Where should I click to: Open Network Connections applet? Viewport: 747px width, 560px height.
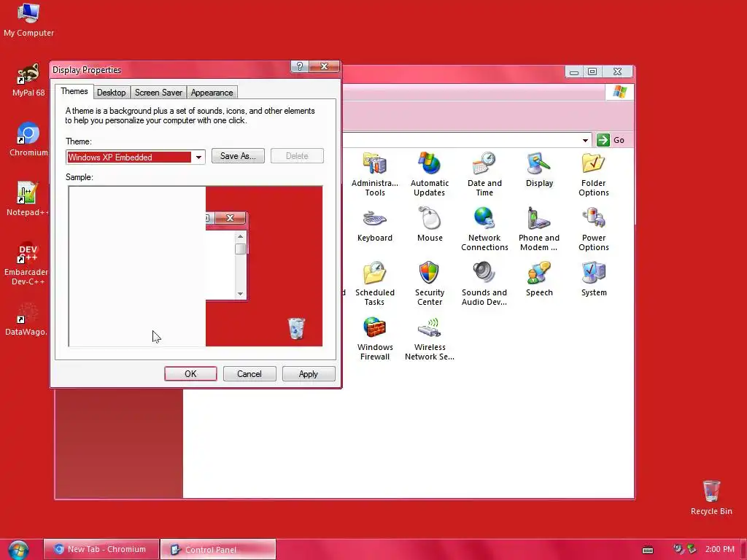(x=484, y=229)
